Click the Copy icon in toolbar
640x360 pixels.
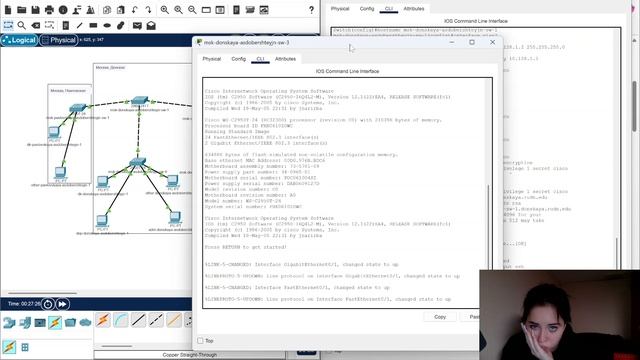(107, 10)
